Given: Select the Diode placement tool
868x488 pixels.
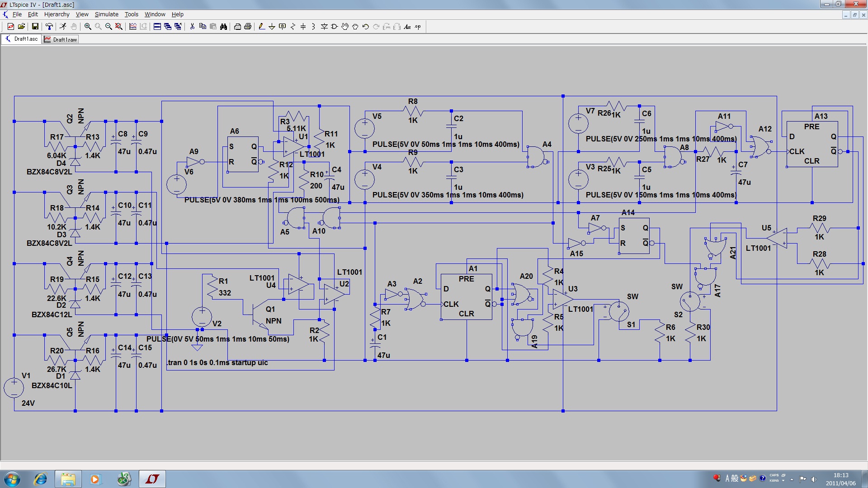Looking at the screenshot, I should point(324,27).
